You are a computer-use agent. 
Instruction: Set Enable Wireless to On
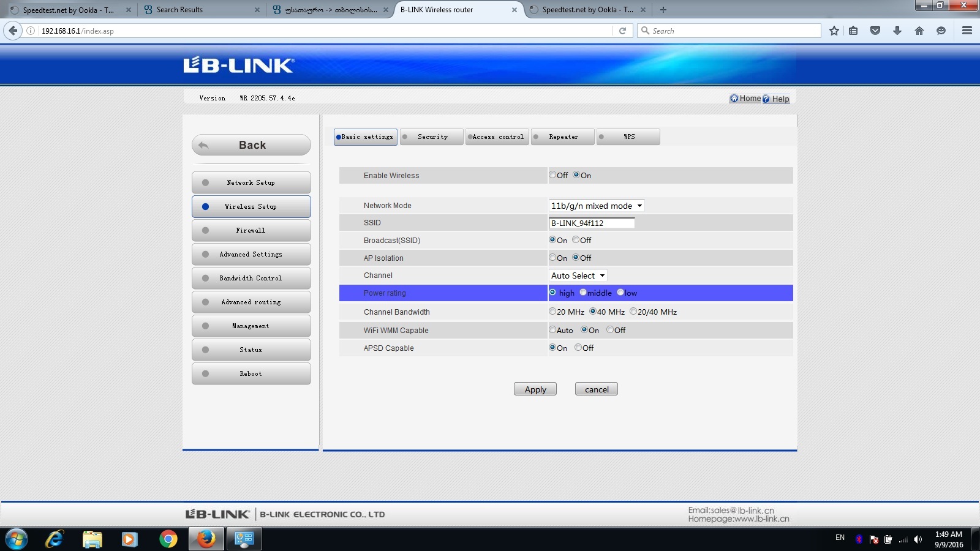click(576, 175)
